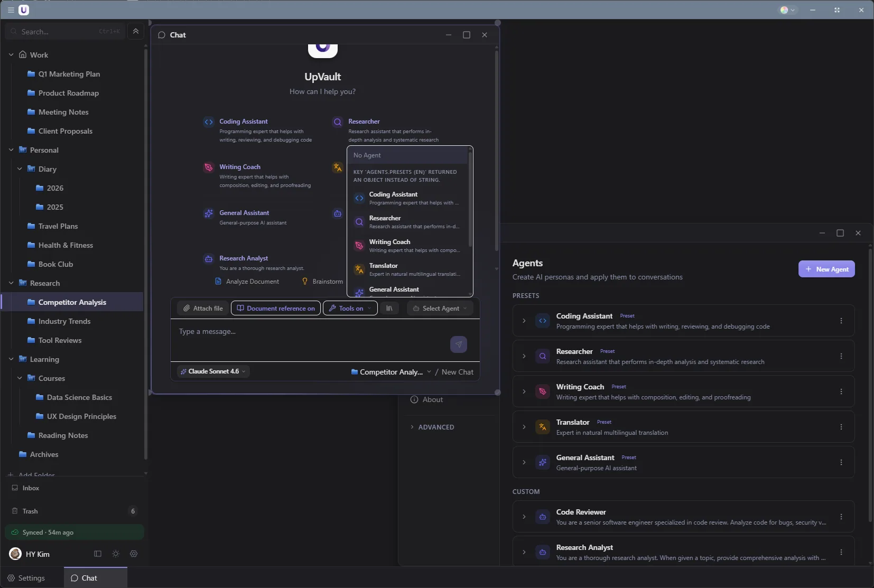Screen dimensions: 874x588
Task: Click the profile color circle in title bar
Action: 784,10
